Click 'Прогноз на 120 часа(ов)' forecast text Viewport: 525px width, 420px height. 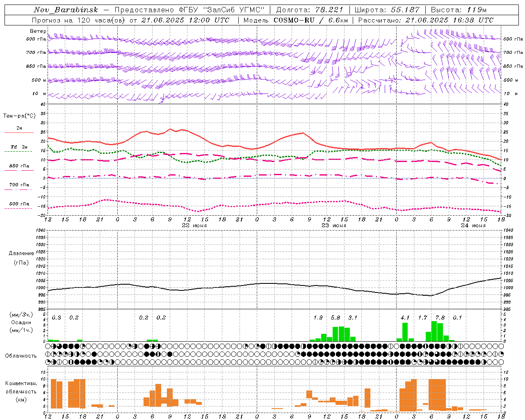pos(78,20)
